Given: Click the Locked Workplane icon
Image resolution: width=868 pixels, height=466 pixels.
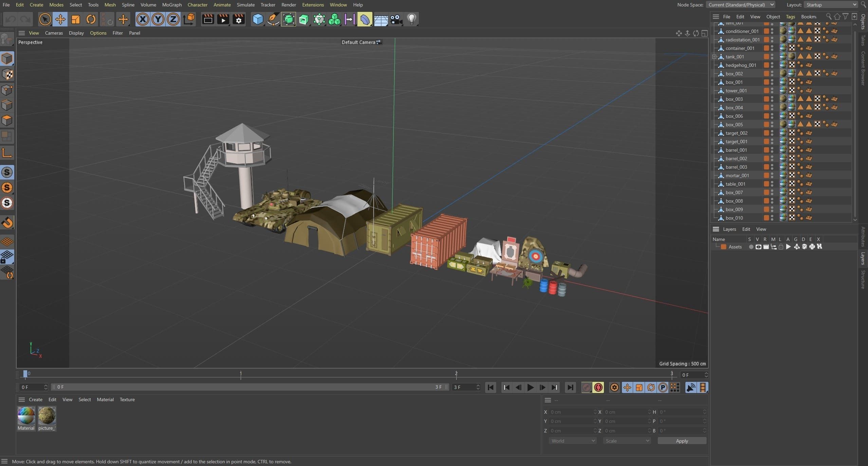Looking at the screenshot, I should click(x=7, y=257).
